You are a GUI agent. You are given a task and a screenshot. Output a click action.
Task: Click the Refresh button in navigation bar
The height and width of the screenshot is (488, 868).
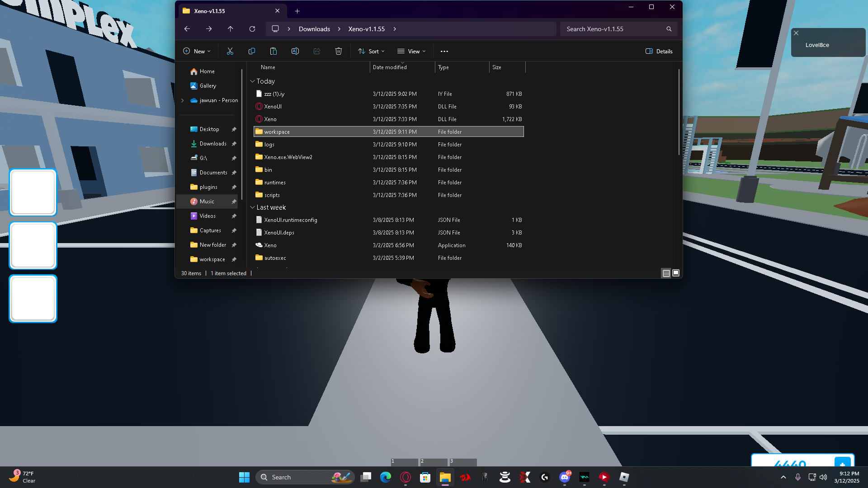[x=252, y=29]
